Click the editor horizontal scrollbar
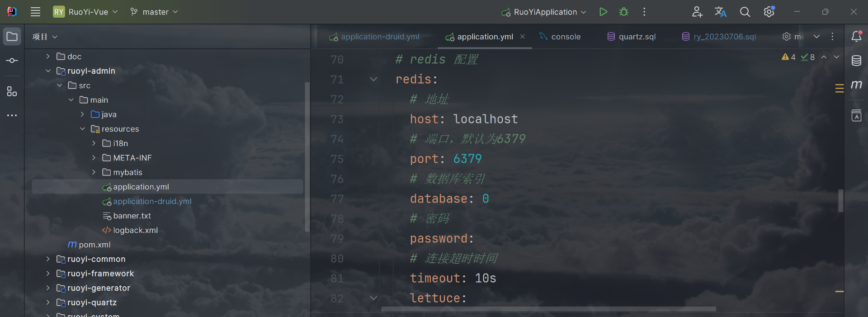 (x=548, y=309)
